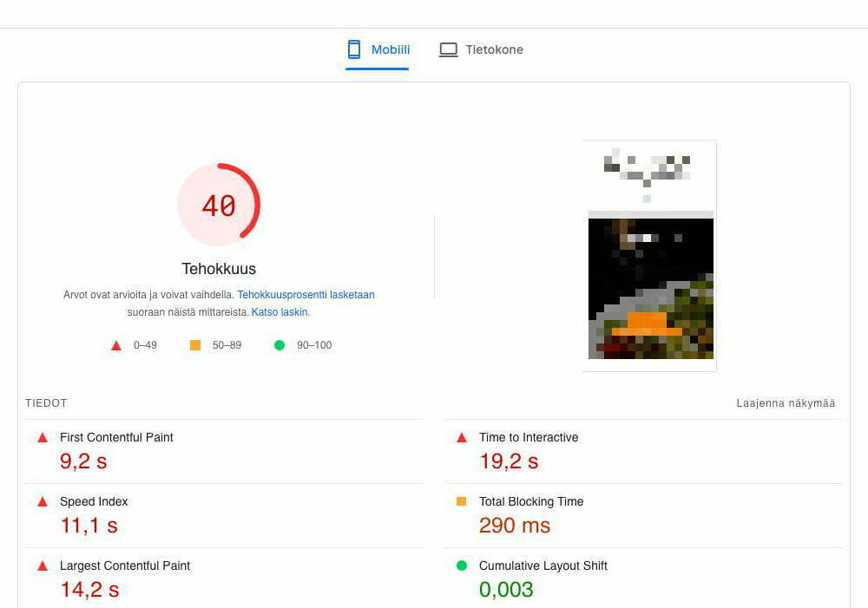
Task: Click the red triangle beside Speed Index
Action: (43, 502)
